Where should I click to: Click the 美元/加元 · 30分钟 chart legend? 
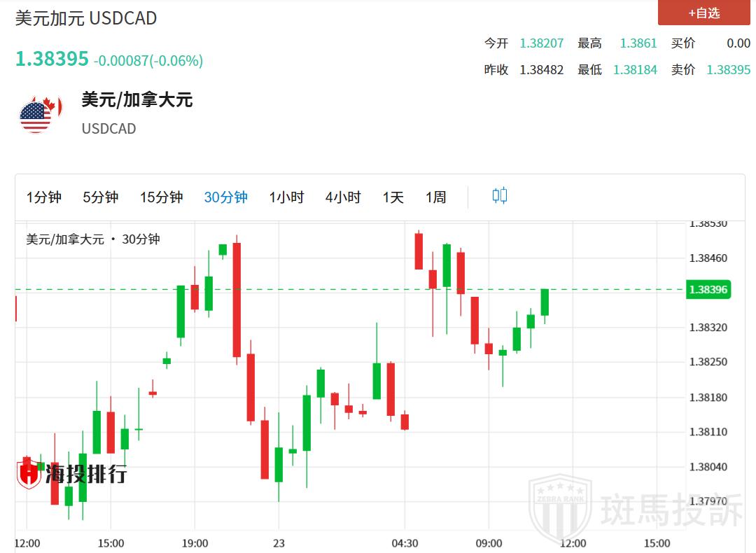point(93,239)
